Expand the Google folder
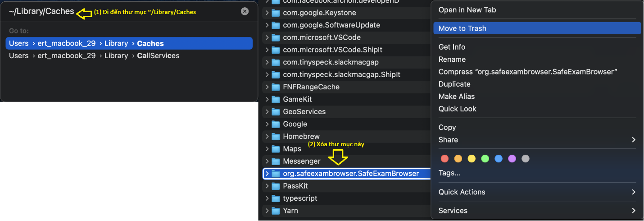The width and height of the screenshot is (644, 221). click(267, 124)
